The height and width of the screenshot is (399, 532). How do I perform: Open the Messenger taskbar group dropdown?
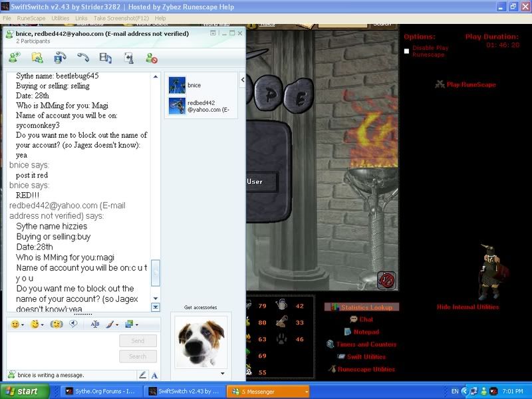click(x=307, y=392)
